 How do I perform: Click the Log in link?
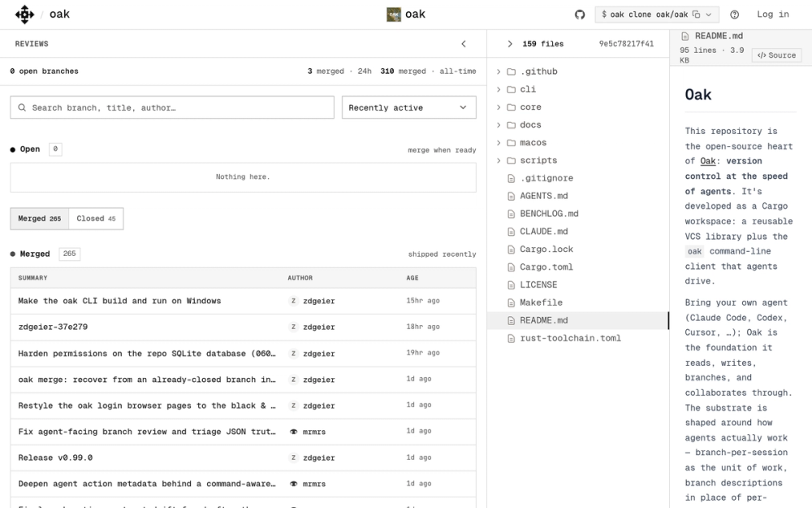(773, 15)
